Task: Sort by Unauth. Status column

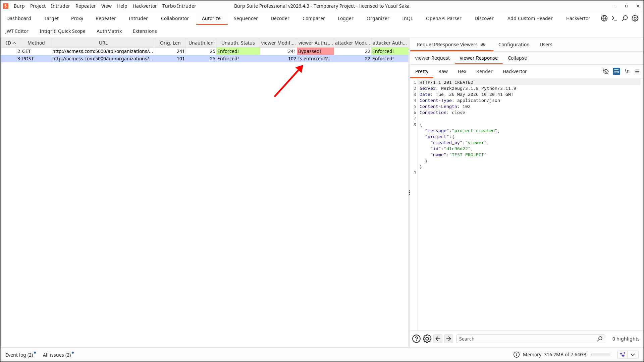Action: [x=238, y=43]
